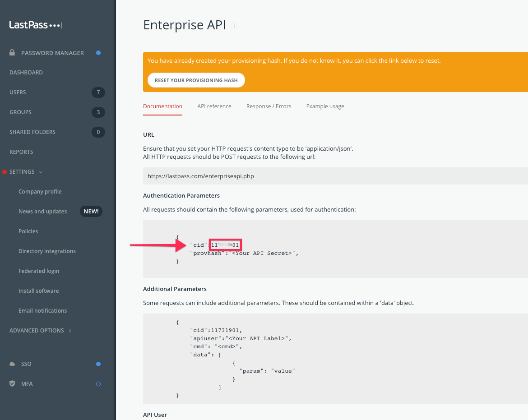Click the status circle next to MFA
Image resolution: width=528 pixels, height=420 pixels.
point(98,383)
